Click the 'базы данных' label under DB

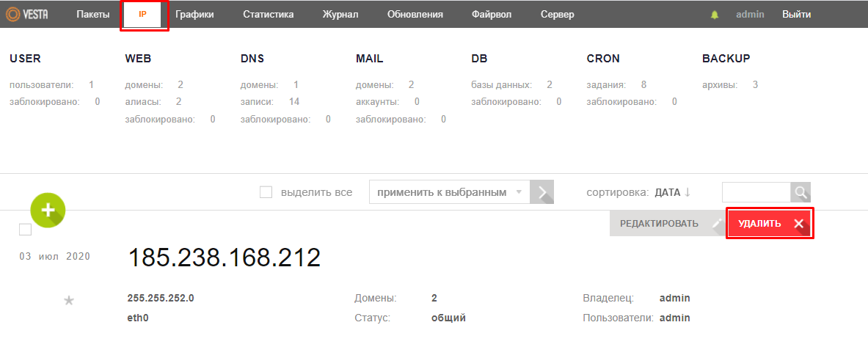click(x=502, y=85)
